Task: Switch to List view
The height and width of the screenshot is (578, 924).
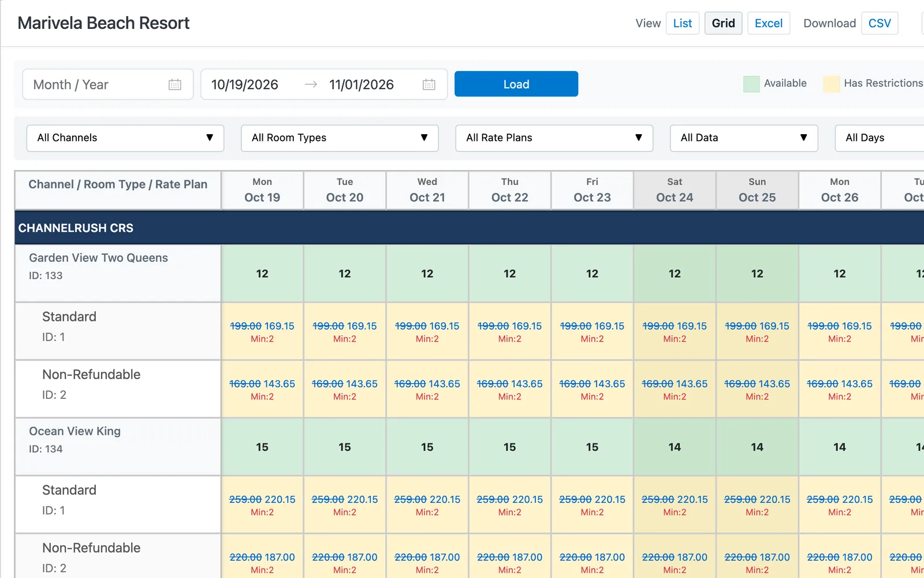Action: (683, 23)
